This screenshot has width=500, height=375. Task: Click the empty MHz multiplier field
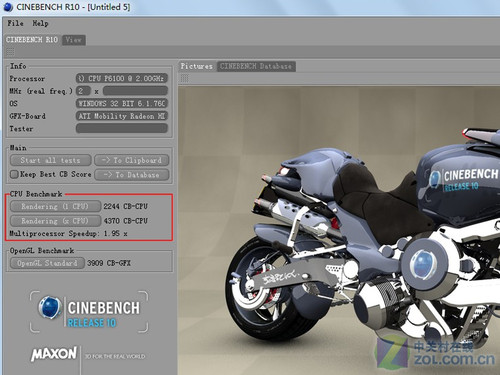coord(135,91)
